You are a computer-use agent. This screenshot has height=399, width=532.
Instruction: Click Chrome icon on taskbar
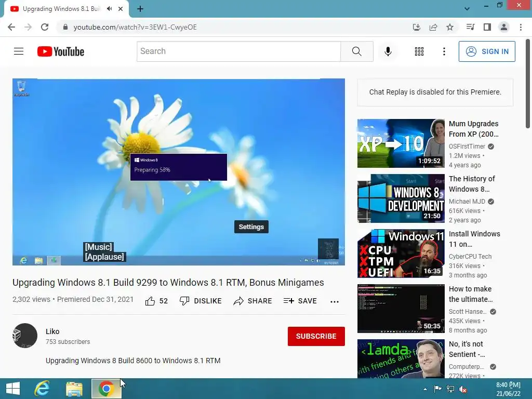pyautogui.click(x=106, y=389)
